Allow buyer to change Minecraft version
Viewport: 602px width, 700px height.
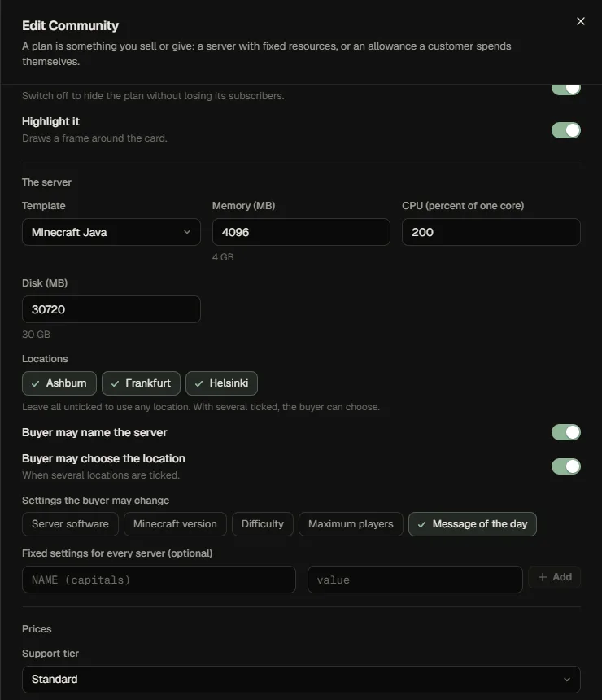(x=175, y=523)
